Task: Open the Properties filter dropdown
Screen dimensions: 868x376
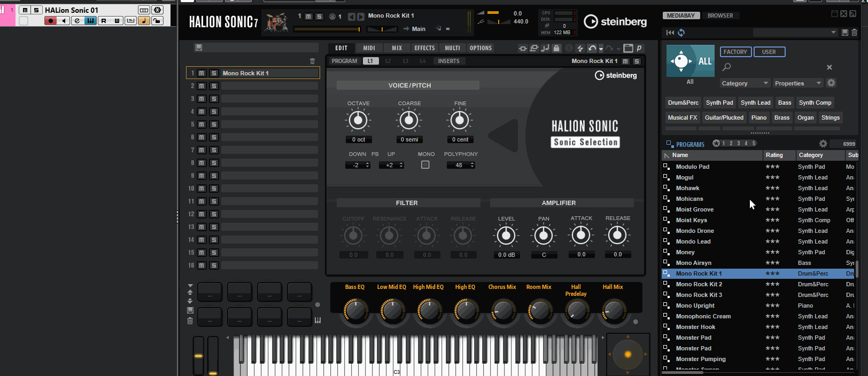Action: click(x=798, y=83)
